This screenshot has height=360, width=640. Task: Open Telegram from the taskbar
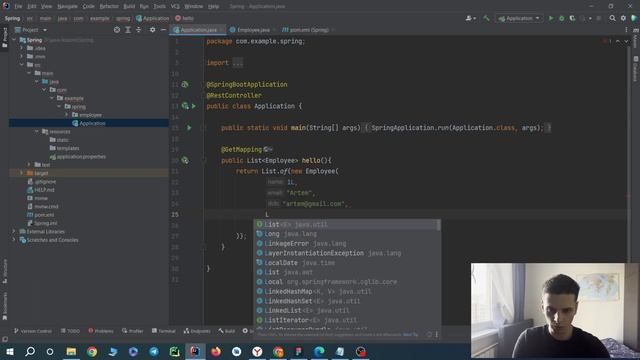coord(154,351)
